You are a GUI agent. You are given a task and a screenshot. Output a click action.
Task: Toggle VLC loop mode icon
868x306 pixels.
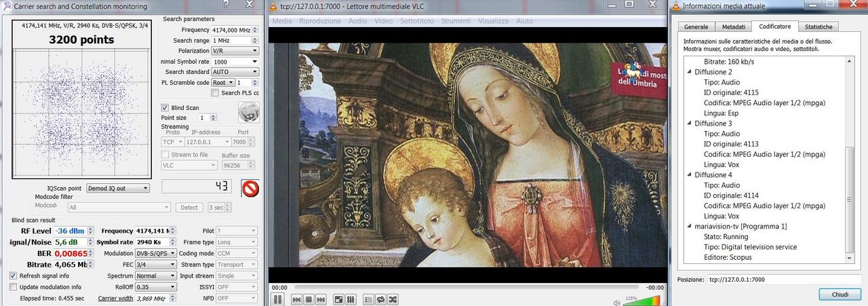(380, 299)
